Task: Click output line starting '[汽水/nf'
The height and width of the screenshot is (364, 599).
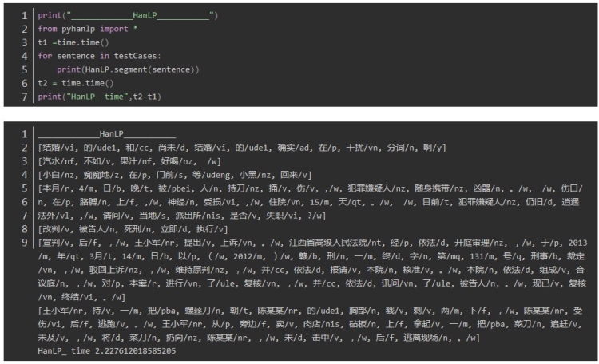Action: (129, 161)
